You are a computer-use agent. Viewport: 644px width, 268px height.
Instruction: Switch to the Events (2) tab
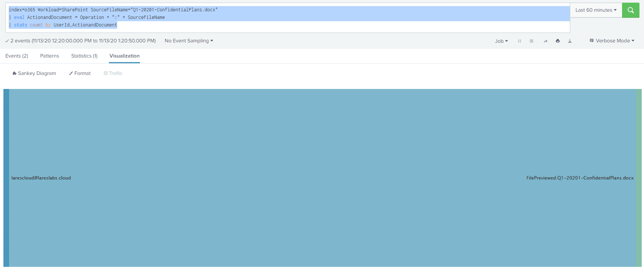[x=17, y=56]
